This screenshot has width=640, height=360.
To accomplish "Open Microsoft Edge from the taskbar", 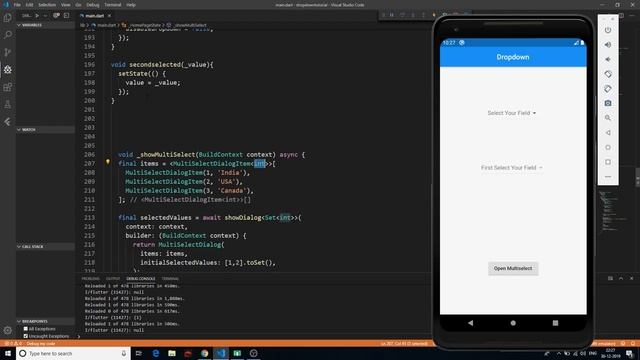I will pos(156,353).
